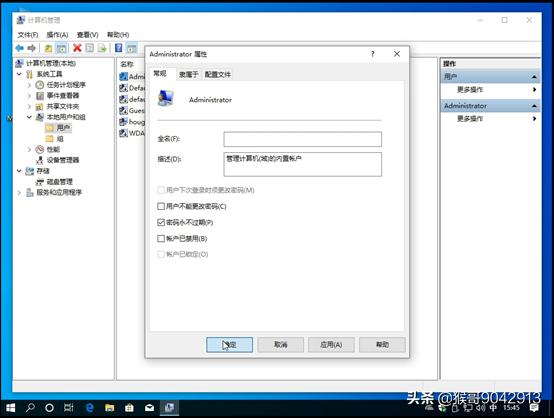Expand the 事件查看器 tree node

[29, 96]
